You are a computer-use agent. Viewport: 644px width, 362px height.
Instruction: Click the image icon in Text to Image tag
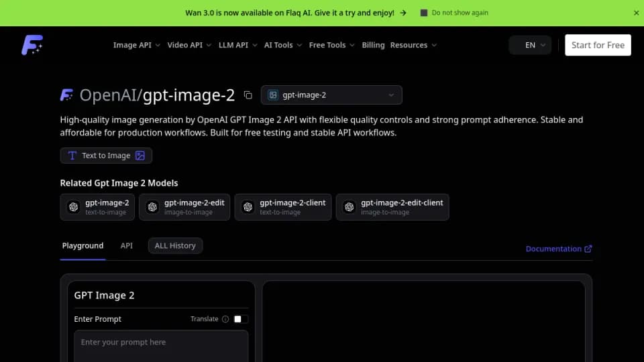140,156
